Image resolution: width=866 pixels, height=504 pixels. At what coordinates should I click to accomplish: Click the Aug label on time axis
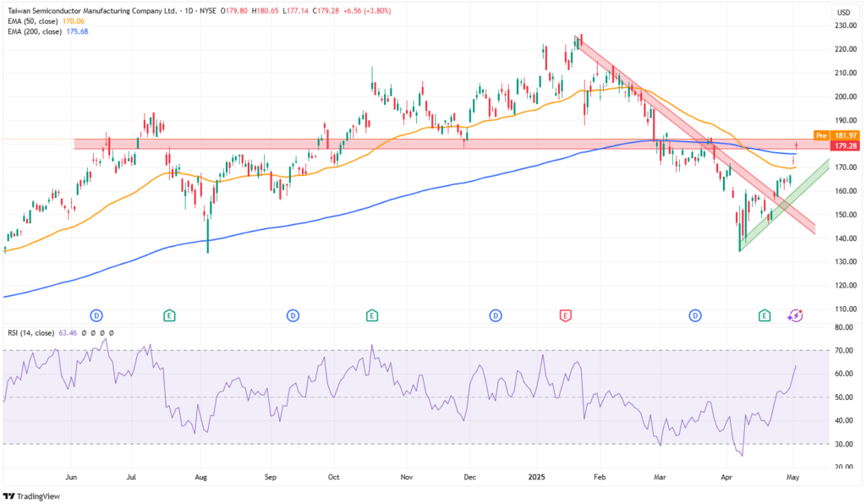click(x=201, y=477)
